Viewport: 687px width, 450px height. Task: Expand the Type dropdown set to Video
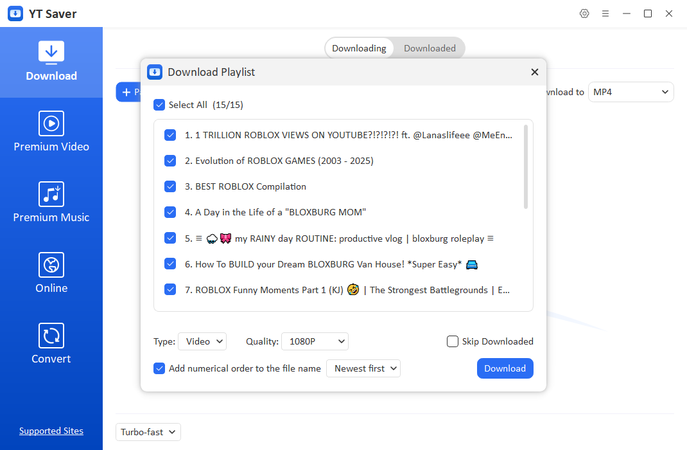202,342
